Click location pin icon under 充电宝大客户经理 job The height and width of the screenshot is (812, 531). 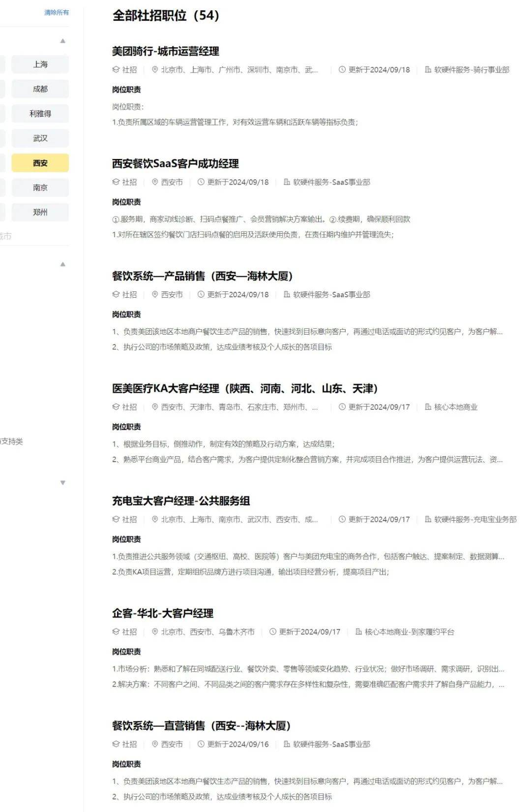155,520
